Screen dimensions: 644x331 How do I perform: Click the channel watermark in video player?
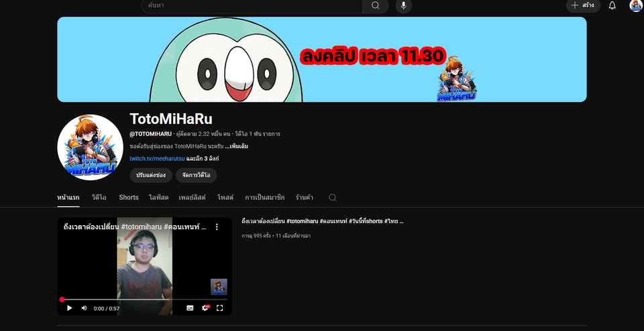click(219, 287)
